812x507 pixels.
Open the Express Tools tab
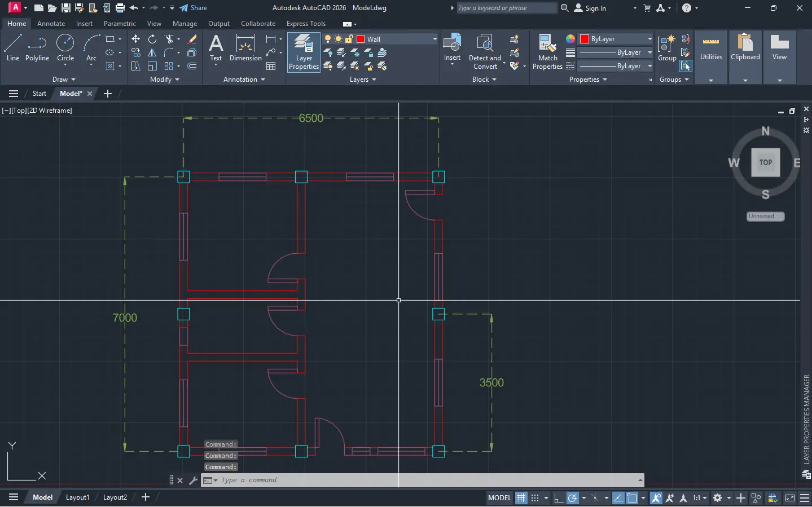[x=306, y=24]
